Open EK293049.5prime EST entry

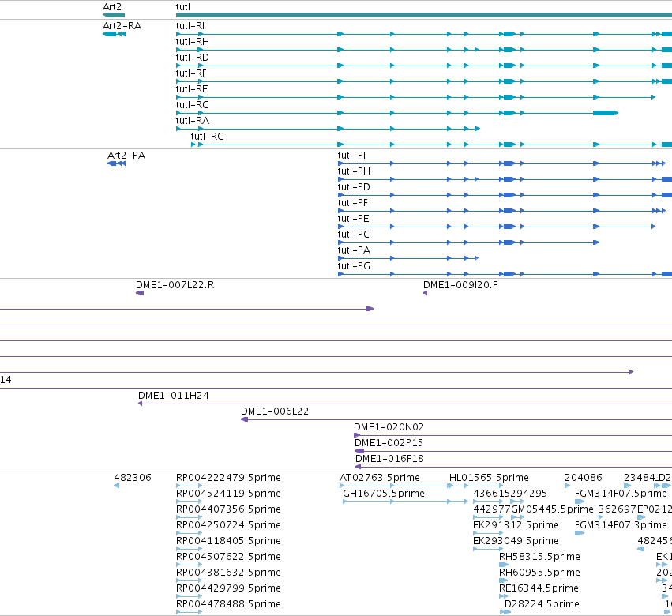[516, 541]
